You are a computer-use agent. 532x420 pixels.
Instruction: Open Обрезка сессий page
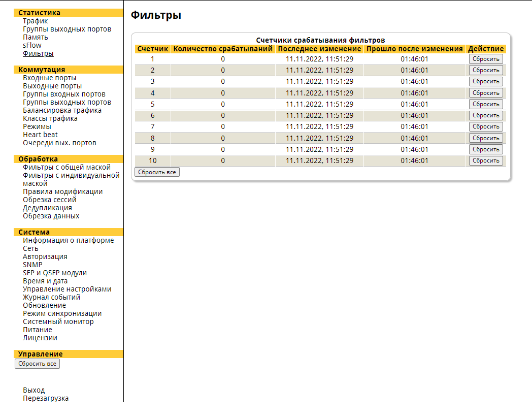pos(50,200)
